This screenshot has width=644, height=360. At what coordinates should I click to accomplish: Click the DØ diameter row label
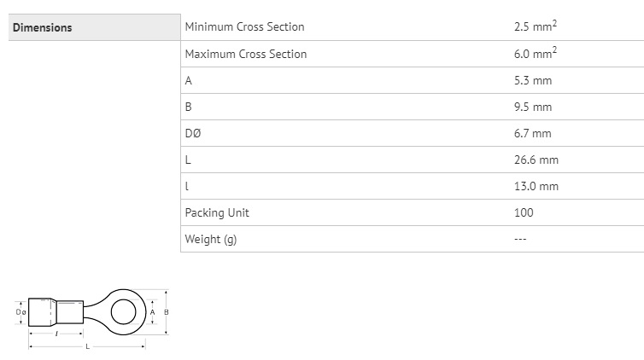pyautogui.click(x=193, y=133)
